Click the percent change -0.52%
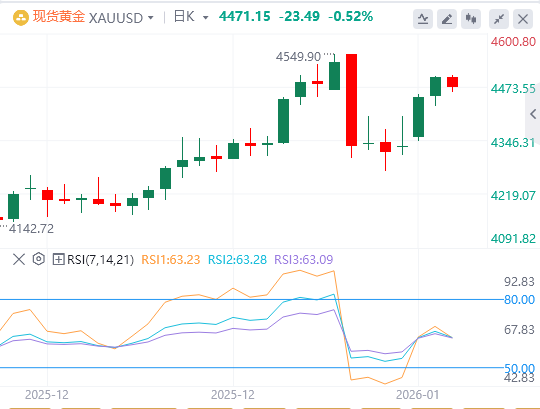The height and width of the screenshot is (409, 540). tap(351, 17)
